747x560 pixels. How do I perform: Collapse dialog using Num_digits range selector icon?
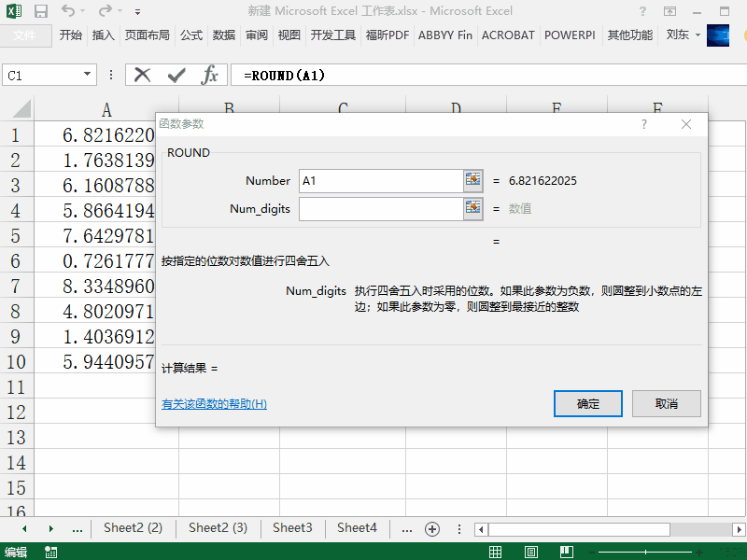coord(473,209)
